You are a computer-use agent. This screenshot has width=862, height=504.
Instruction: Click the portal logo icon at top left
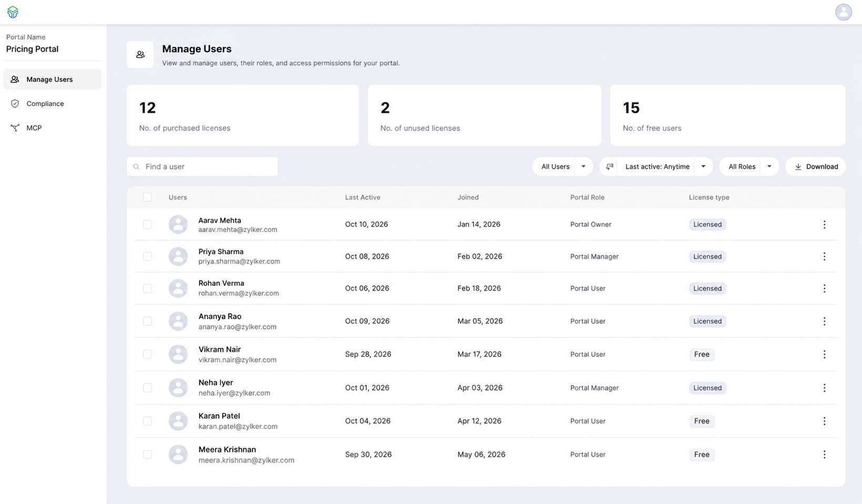[13, 12]
